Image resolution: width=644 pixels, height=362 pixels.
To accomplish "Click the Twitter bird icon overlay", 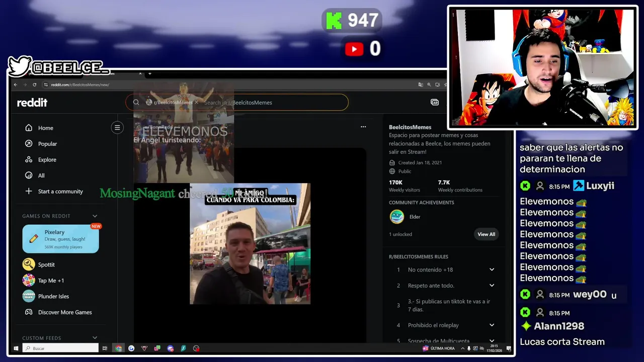I will [x=20, y=66].
